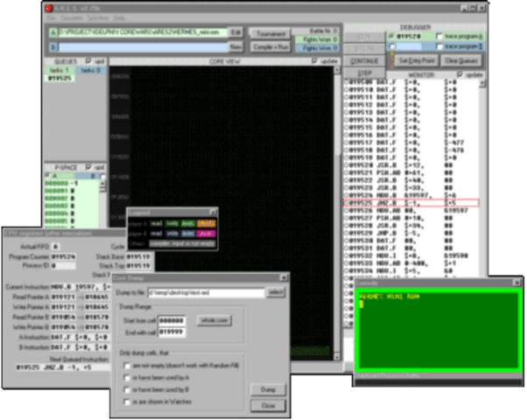The image size is (527, 420).
Task: Close the Legend window
Action: coord(213,212)
